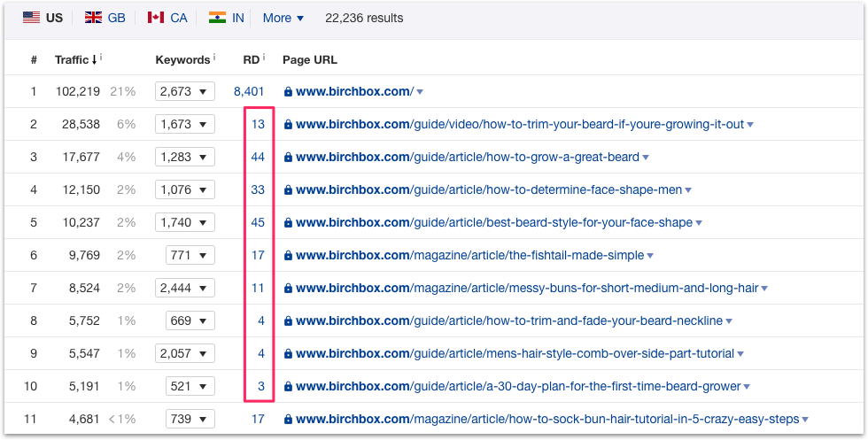Open the www.birchbox.com/ homepage URL
Image resolution: width=868 pixels, height=440 pixels.
354,91
